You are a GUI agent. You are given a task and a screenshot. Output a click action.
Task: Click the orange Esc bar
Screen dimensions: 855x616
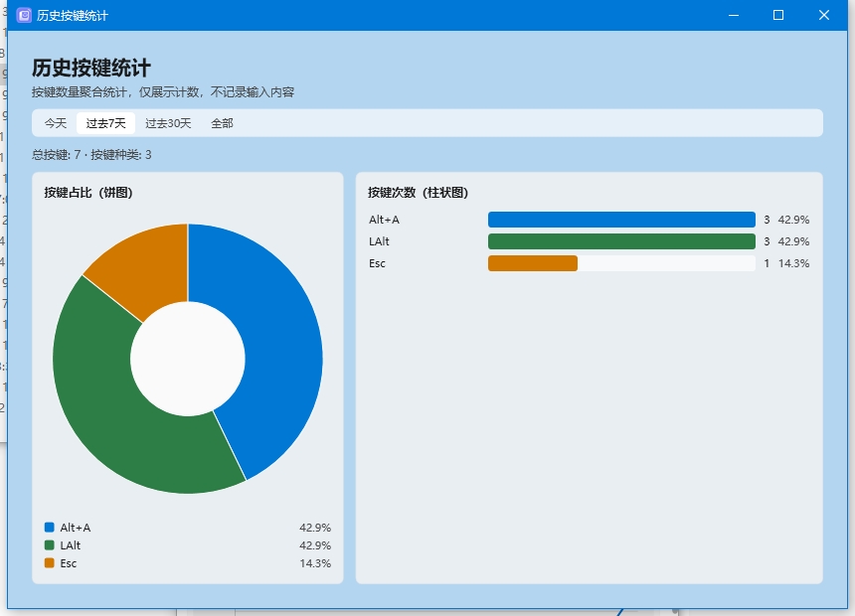[x=533, y=263]
